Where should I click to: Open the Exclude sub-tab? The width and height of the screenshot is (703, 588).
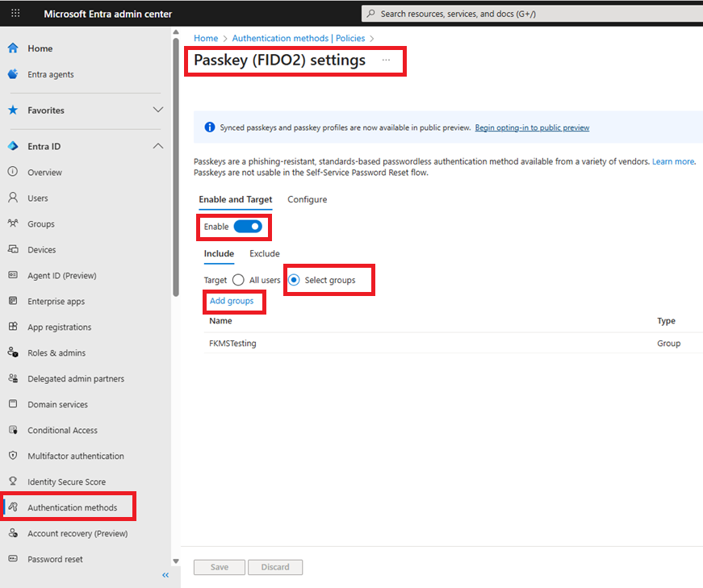coord(265,253)
